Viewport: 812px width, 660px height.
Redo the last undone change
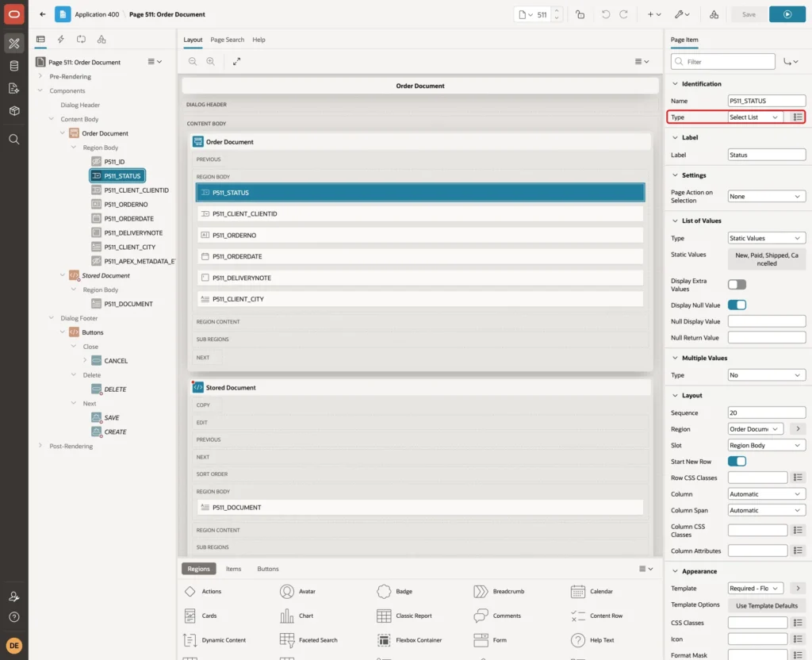click(623, 14)
